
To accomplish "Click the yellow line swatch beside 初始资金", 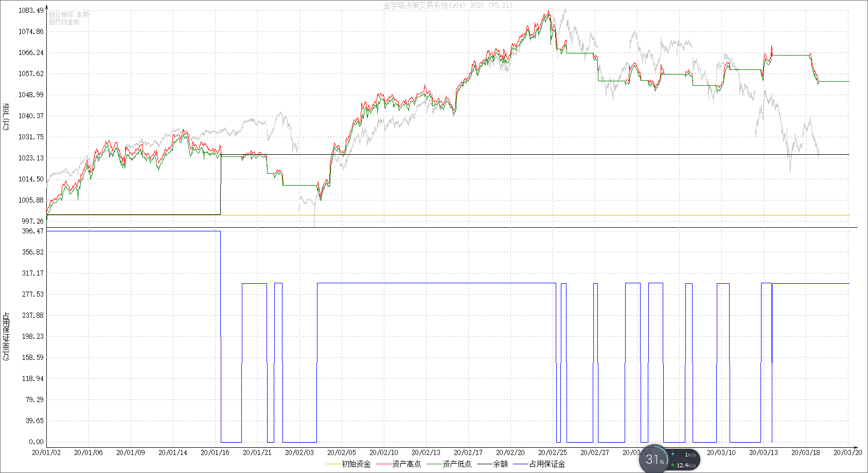I will point(333,464).
